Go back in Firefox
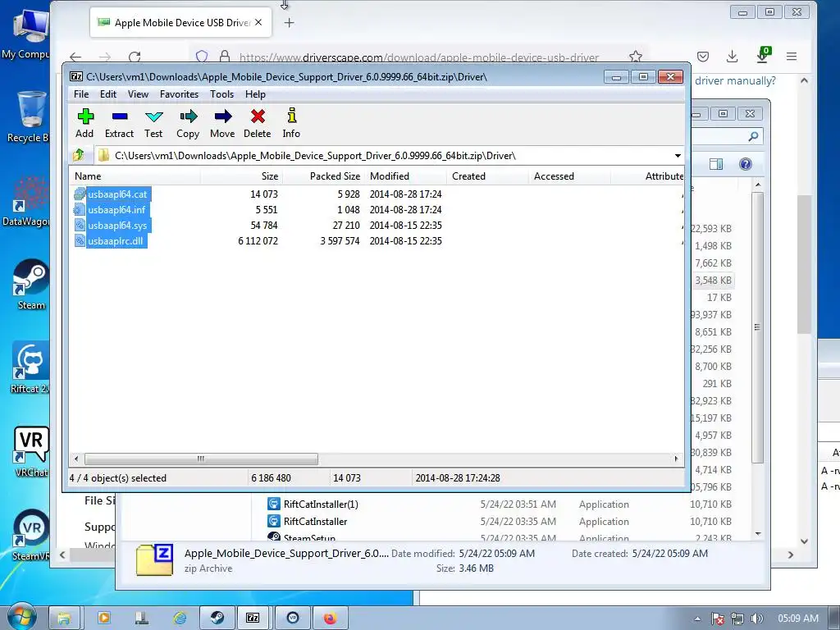The height and width of the screenshot is (630, 840). point(75,57)
